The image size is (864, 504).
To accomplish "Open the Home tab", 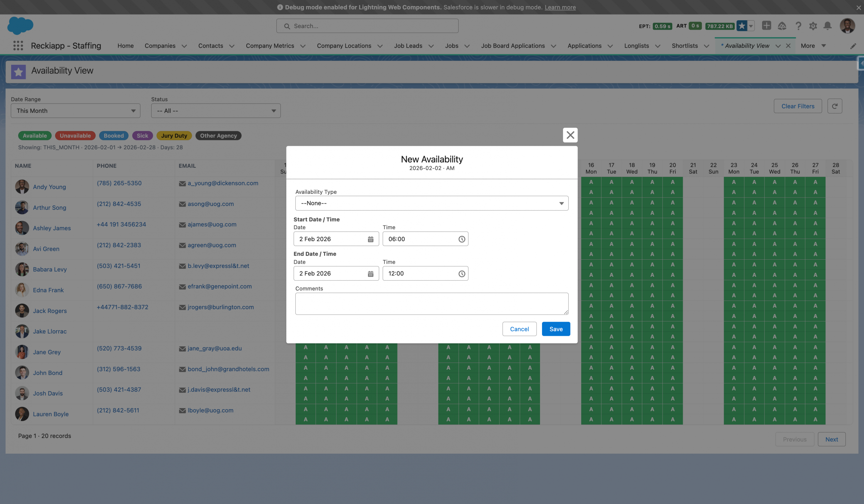I will (x=126, y=46).
